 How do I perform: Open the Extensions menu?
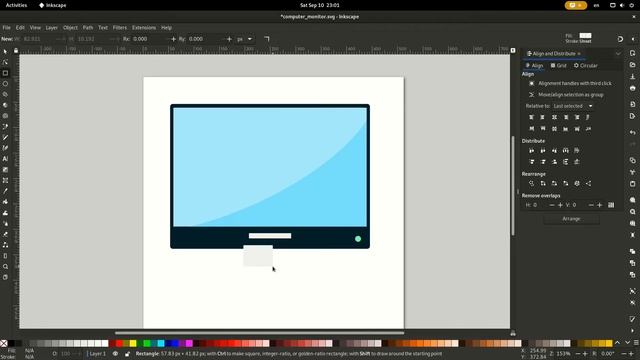144,28
